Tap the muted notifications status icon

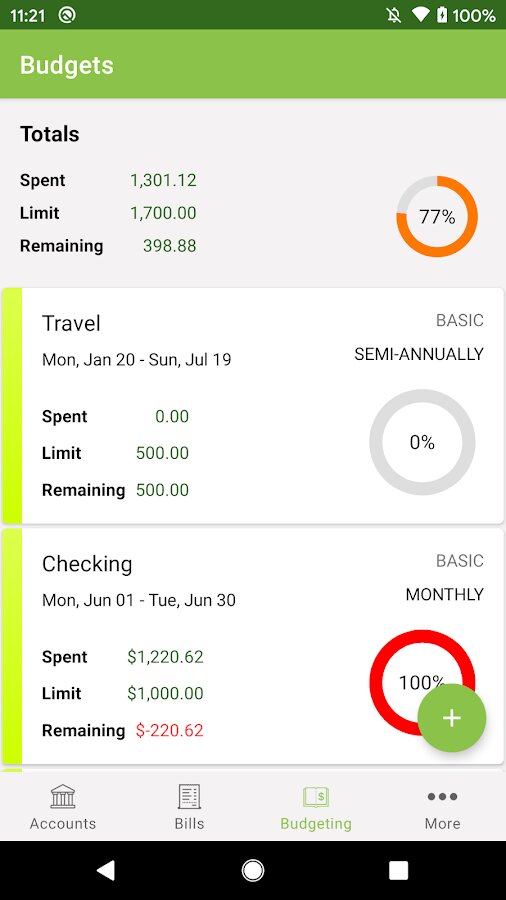[x=394, y=15]
